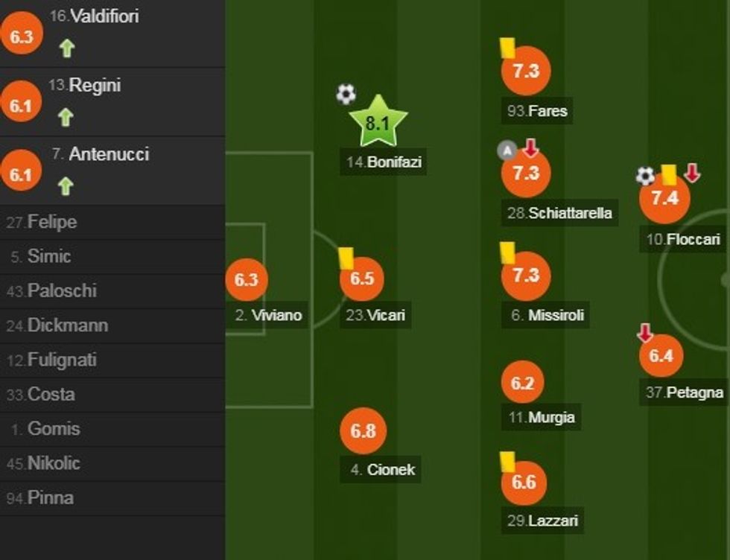This screenshot has width=730, height=560.
Task: Click the goal ball icon next to Floccari
Action: tap(645, 176)
